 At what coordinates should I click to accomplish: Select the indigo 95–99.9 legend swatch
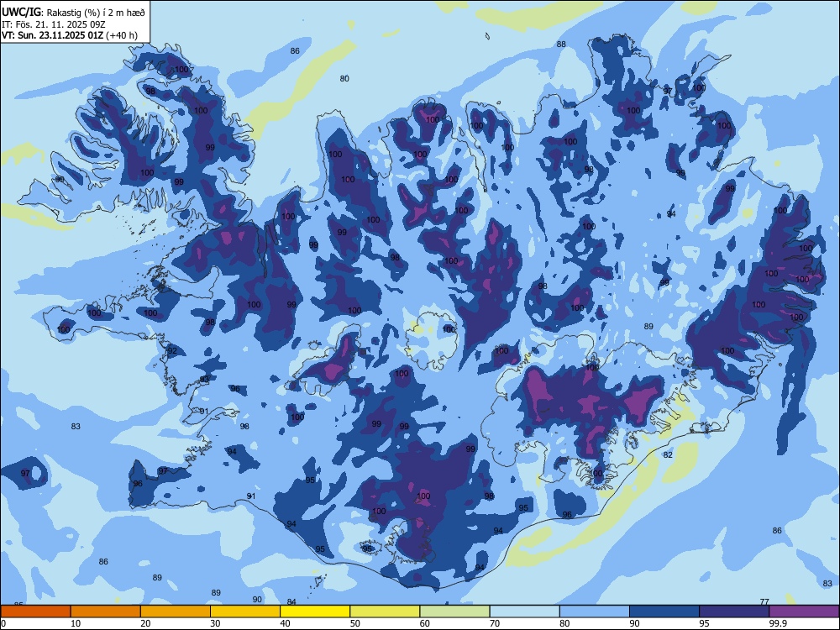tap(734, 612)
